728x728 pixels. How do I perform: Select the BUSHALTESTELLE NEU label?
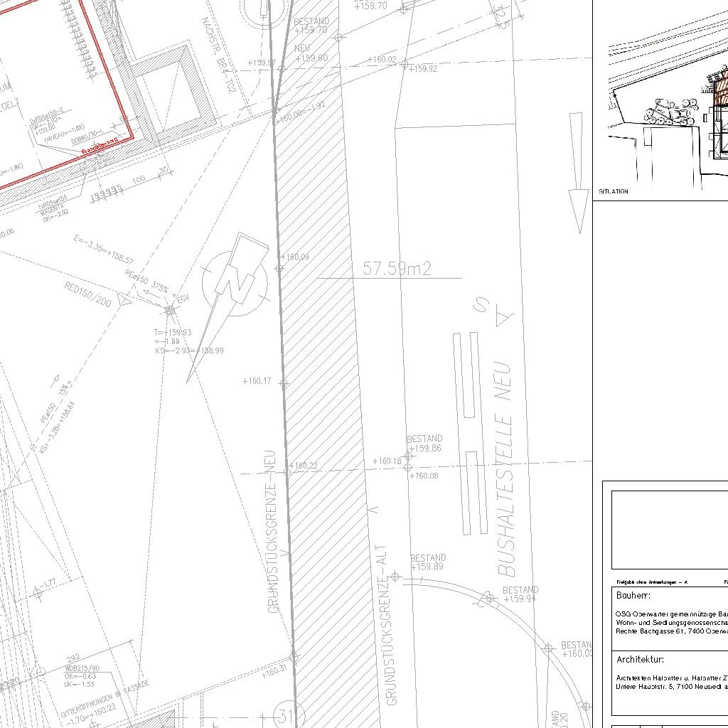pyautogui.click(x=505, y=469)
